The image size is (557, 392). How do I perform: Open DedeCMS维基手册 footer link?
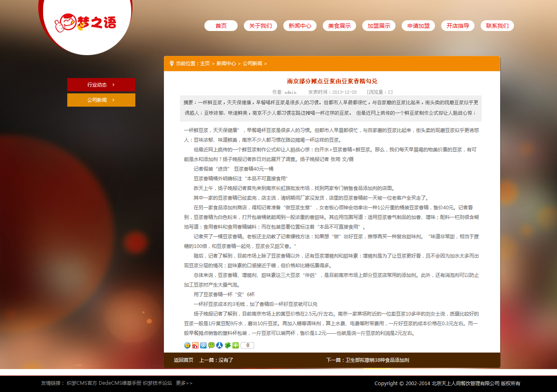[x=120, y=383]
